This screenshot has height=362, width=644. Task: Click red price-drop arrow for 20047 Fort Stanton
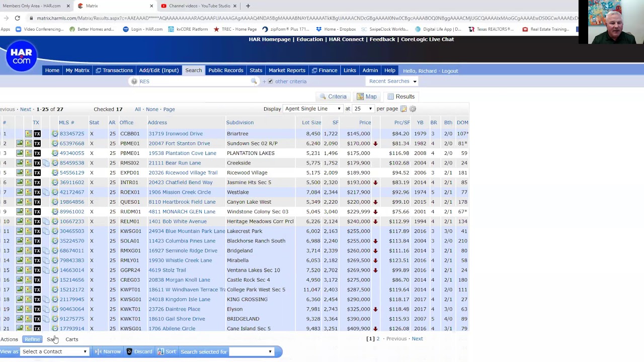point(375,144)
